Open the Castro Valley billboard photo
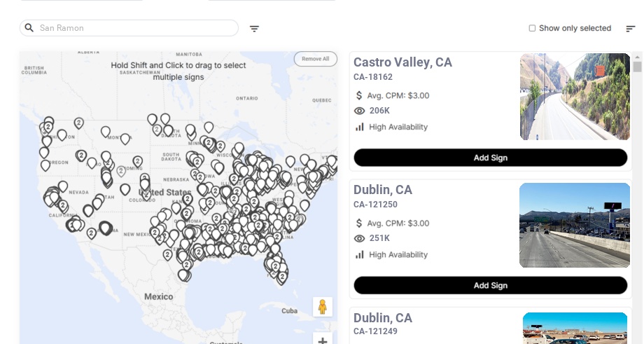Viewport: 644px width, 344px height. coord(575,97)
